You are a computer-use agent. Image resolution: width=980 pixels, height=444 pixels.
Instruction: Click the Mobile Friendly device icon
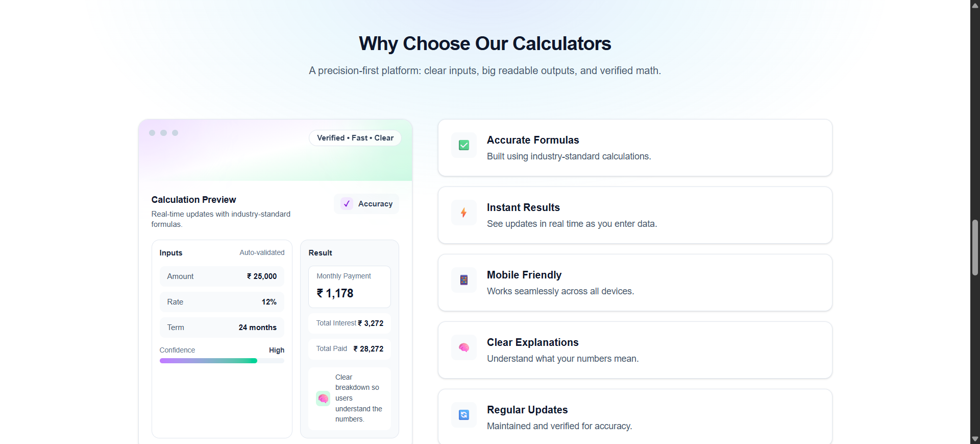pos(464,280)
